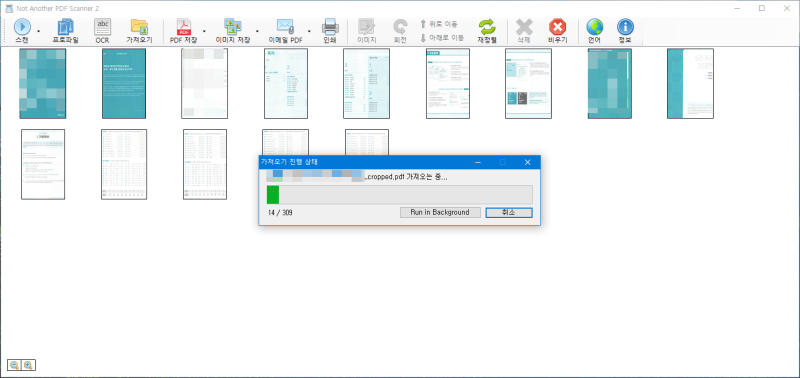Click the grayed 회전 rotate icon
This screenshot has width=800, height=378.
[x=400, y=26]
